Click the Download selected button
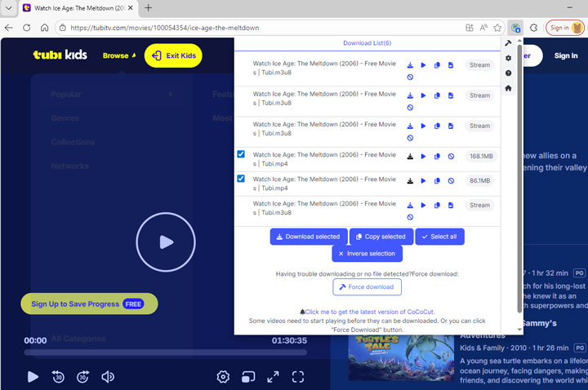This screenshot has width=588, height=390. pyautogui.click(x=309, y=237)
